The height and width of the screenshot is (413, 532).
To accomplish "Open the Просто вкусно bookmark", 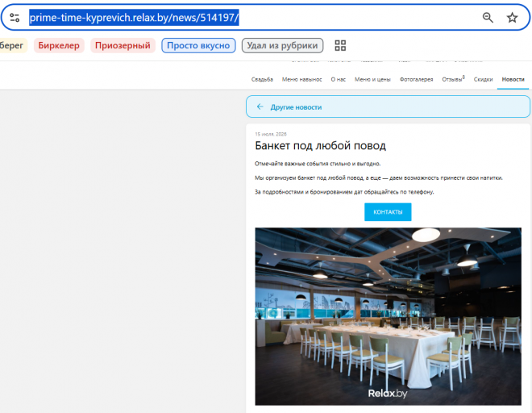I will pos(198,45).
